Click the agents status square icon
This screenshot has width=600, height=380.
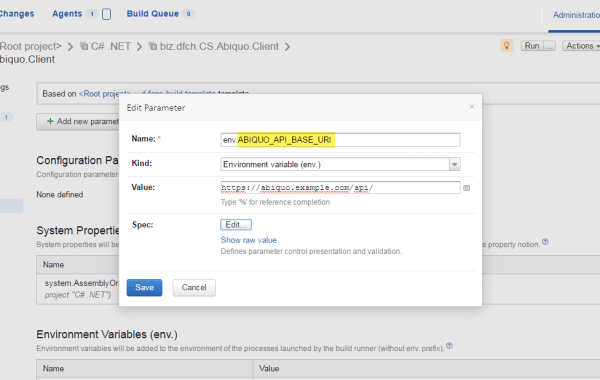(x=106, y=14)
